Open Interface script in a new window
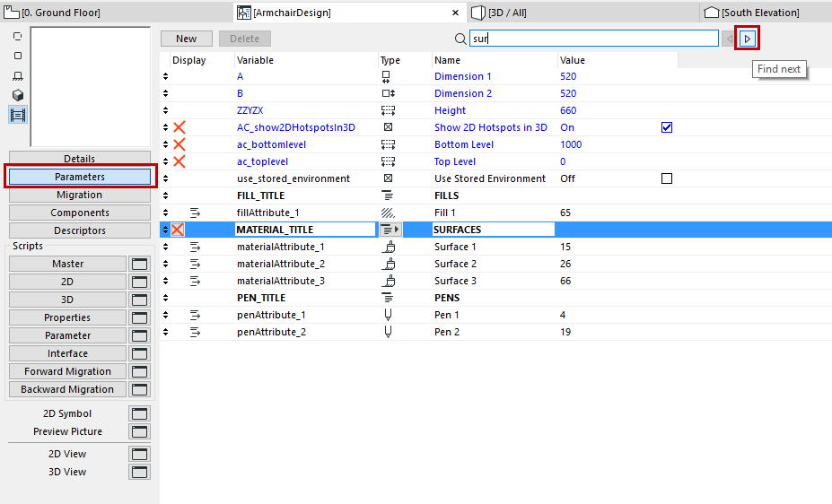This screenshot has width=832, height=504. pos(139,354)
